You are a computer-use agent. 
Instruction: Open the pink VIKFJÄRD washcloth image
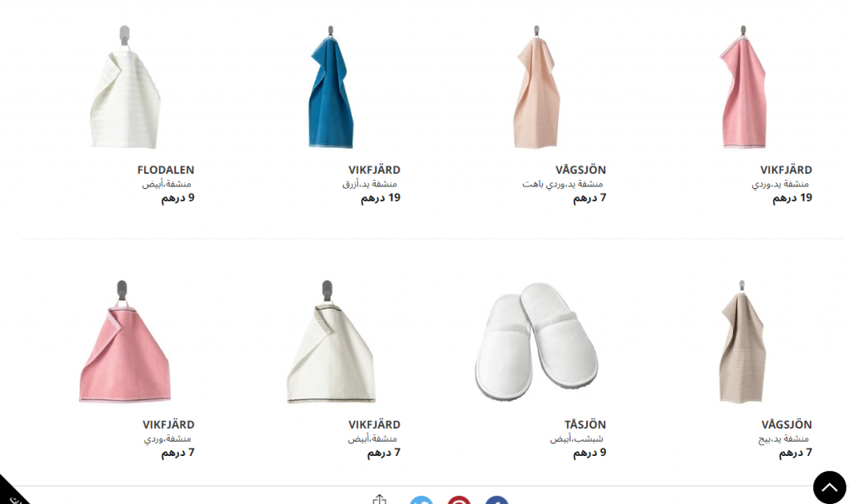tap(125, 342)
